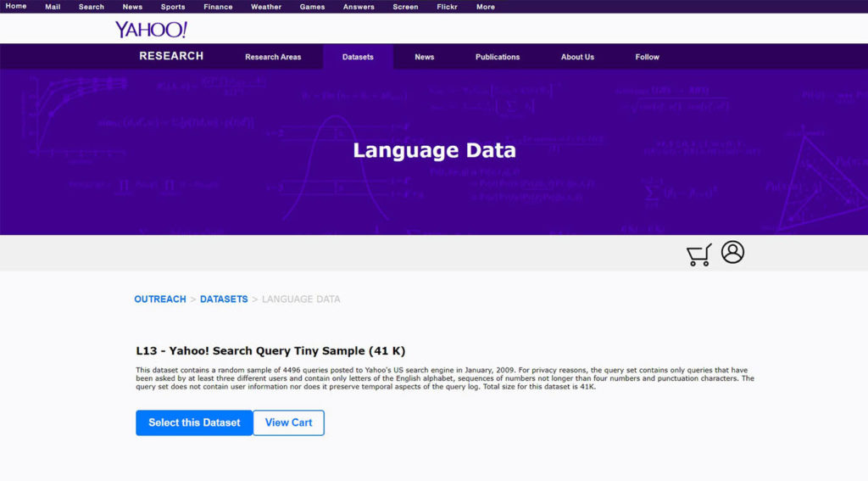Click the Language Data banner heading
The image size is (868, 481).
tap(435, 150)
